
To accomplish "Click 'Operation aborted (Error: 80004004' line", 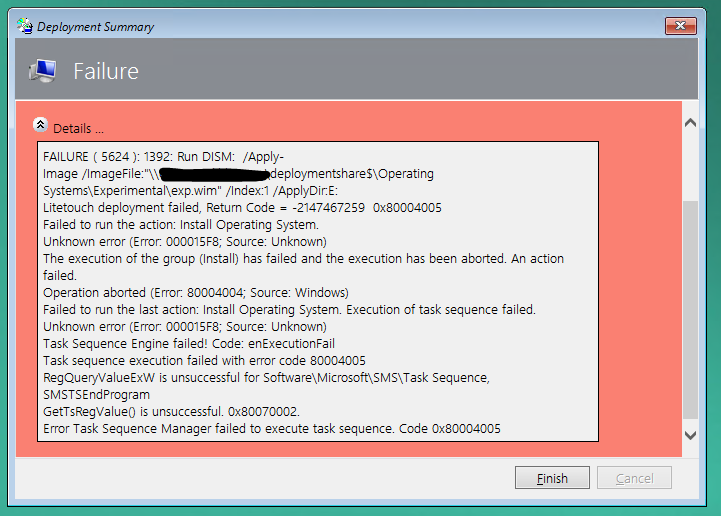I will coord(196,293).
